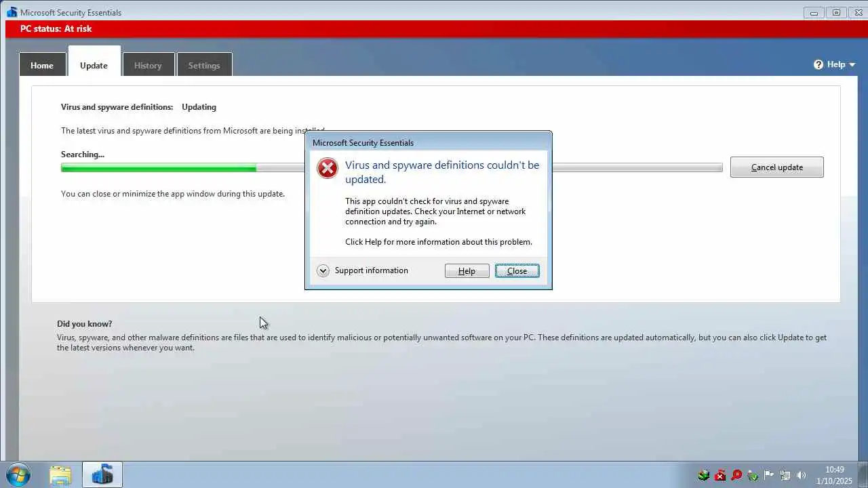Viewport: 868px width, 488px height.
Task: Click the 'Updating' status value
Action: click(x=199, y=107)
